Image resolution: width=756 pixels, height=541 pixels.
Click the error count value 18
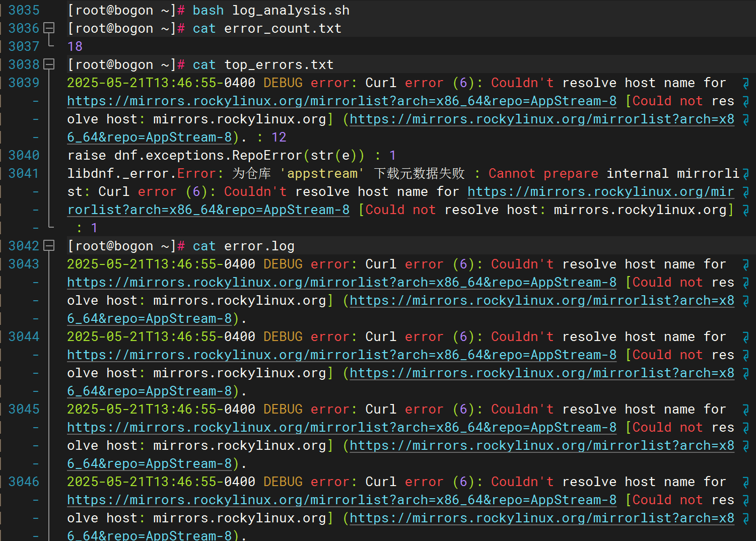tap(75, 46)
